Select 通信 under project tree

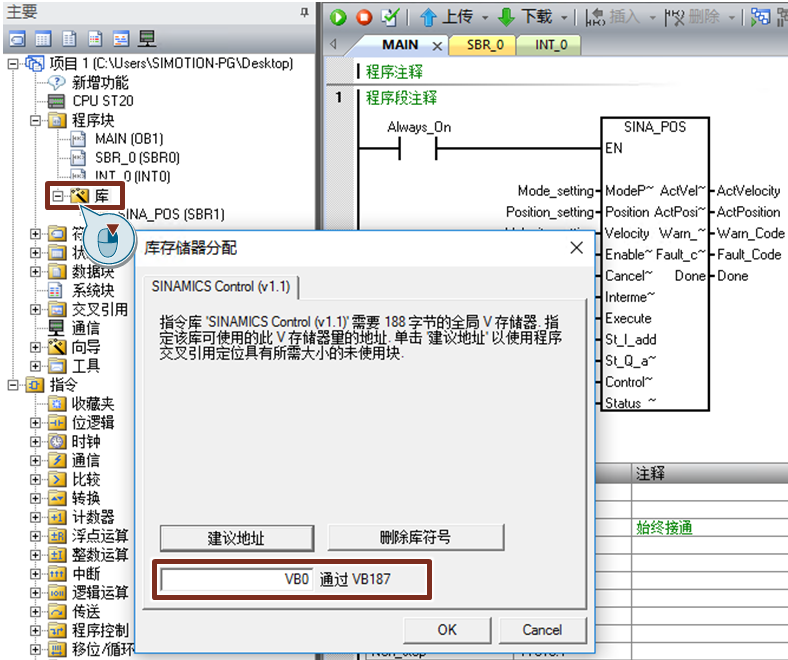coord(86,328)
